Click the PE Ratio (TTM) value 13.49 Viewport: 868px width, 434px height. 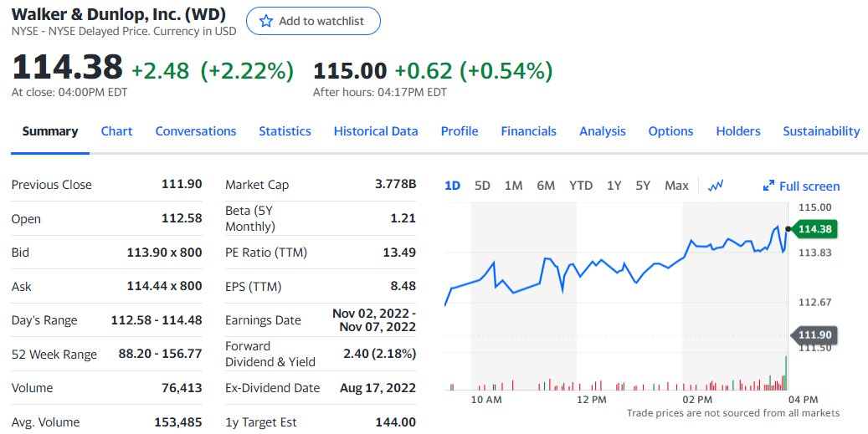[x=399, y=252]
